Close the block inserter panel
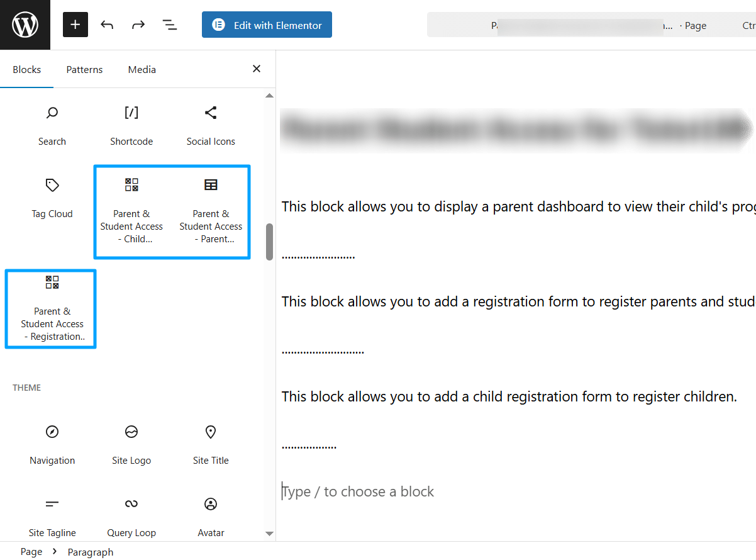Viewport: 756px width, 560px height. click(x=257, y=69)
